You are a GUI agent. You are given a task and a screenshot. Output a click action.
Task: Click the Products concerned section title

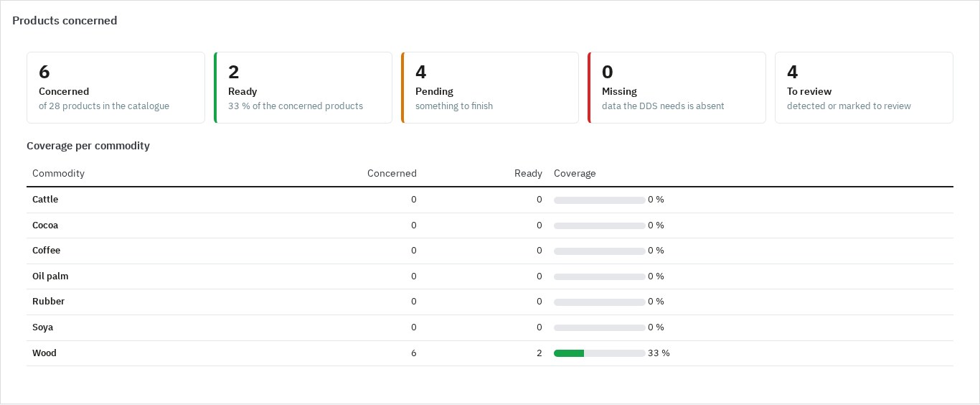(x=65, y=21)
